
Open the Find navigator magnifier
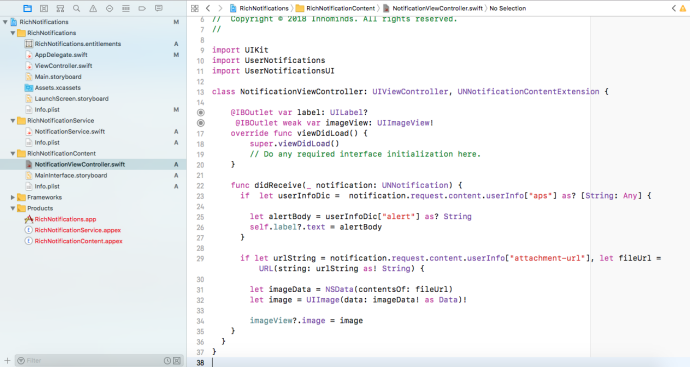pos(77,8)
